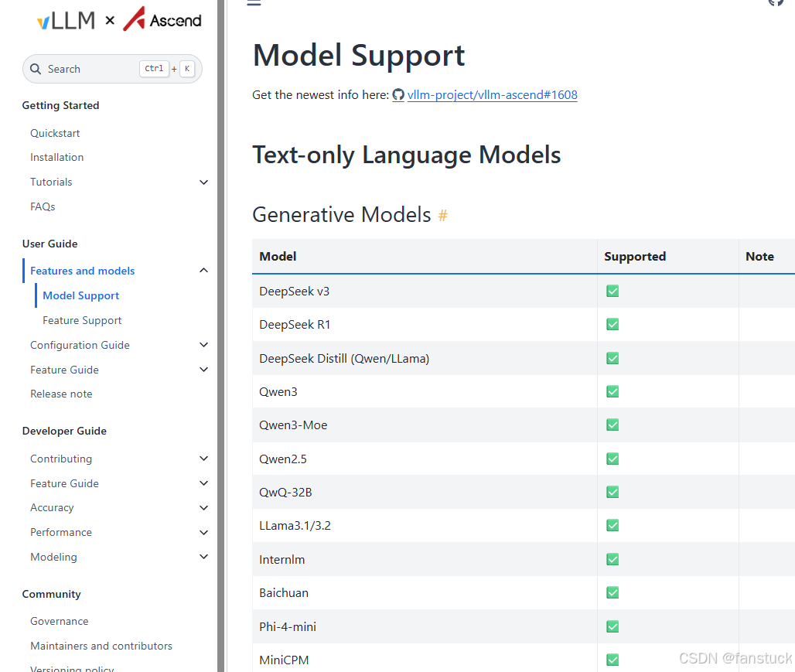795x672 pixels.
Task: Click the Supported column header
Action: 667,257
